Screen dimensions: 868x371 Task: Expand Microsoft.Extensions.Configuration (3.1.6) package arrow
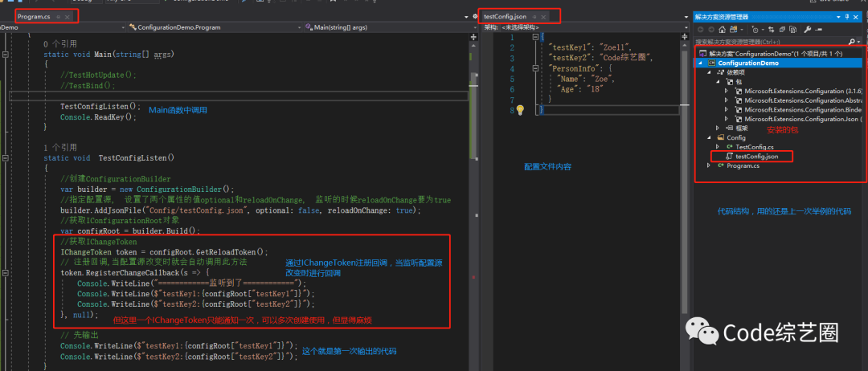click(727, 91)
